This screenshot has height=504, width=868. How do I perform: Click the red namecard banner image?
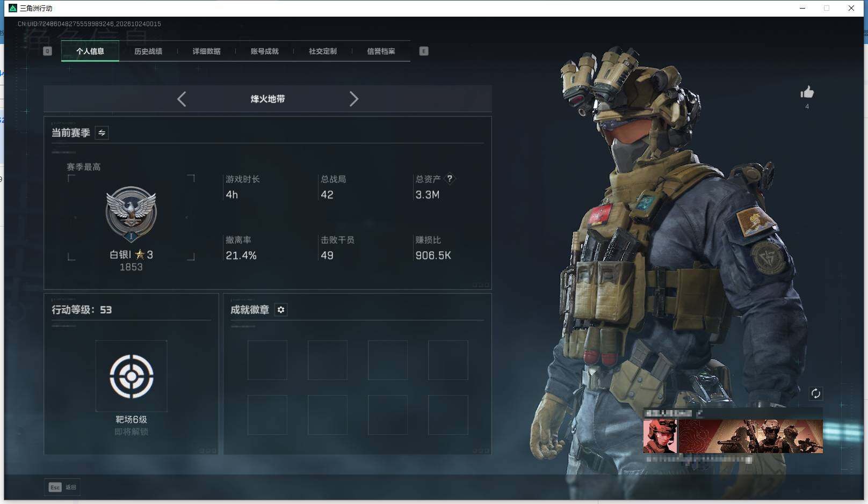tap(750, 436)
